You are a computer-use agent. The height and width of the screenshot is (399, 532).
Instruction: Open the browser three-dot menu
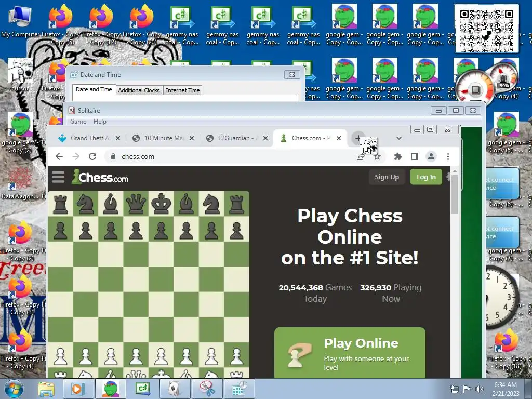(448, 156)
